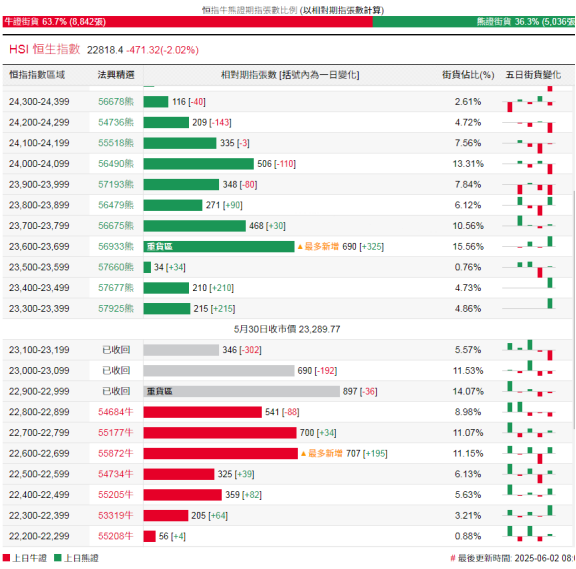Open bear warrant link 57677熊

(116, 288)
